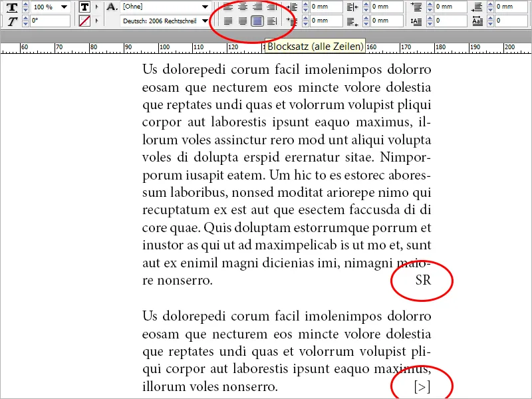This screenshot has width=532, height=399.
Task: Open the Deutsch: 2006 Rechtschreibung language dropdown
Action: tap(205, 21)
